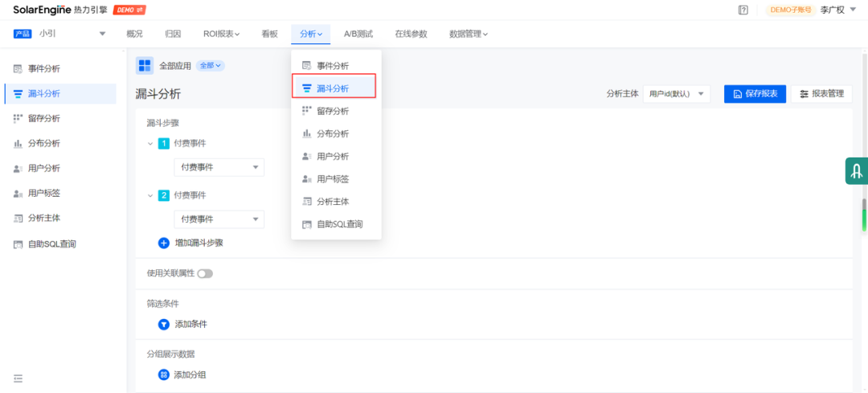Go to 在线参数 tab
This screenshot has height=393, width=868.
(411, 34)
